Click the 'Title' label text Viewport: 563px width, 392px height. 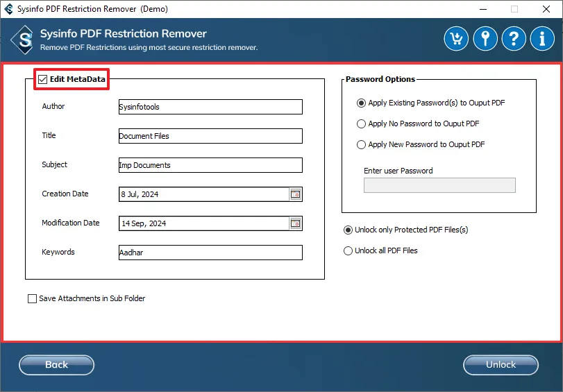coord(49,135)
